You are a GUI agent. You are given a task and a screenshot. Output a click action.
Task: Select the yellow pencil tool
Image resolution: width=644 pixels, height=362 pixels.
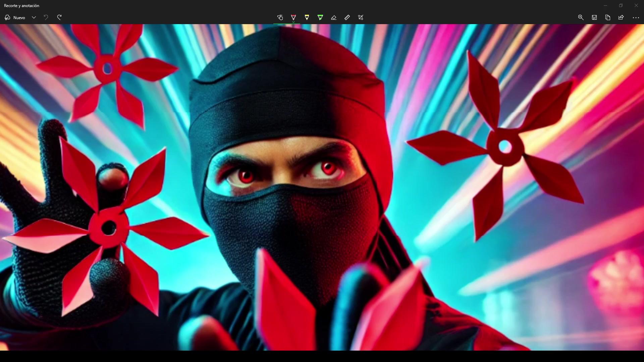click(307, 17)
